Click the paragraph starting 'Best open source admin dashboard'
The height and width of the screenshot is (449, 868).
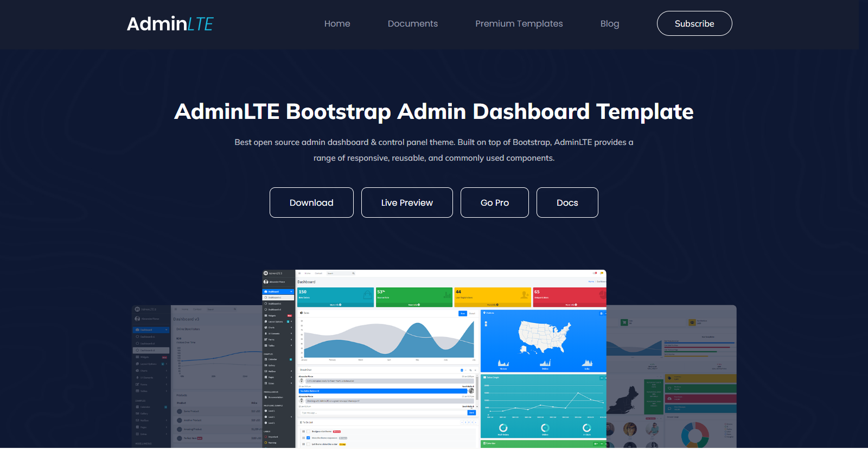tap(434, 150)
